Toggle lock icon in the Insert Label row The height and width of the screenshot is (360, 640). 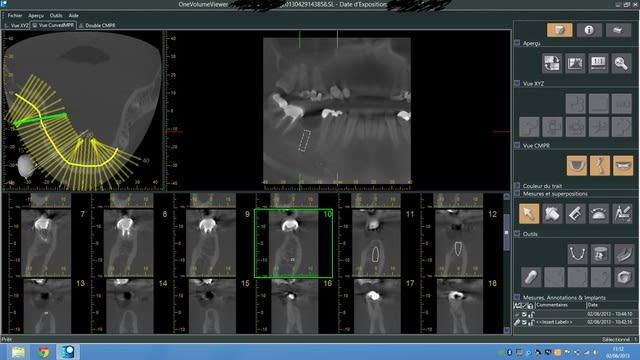(531, 322)
